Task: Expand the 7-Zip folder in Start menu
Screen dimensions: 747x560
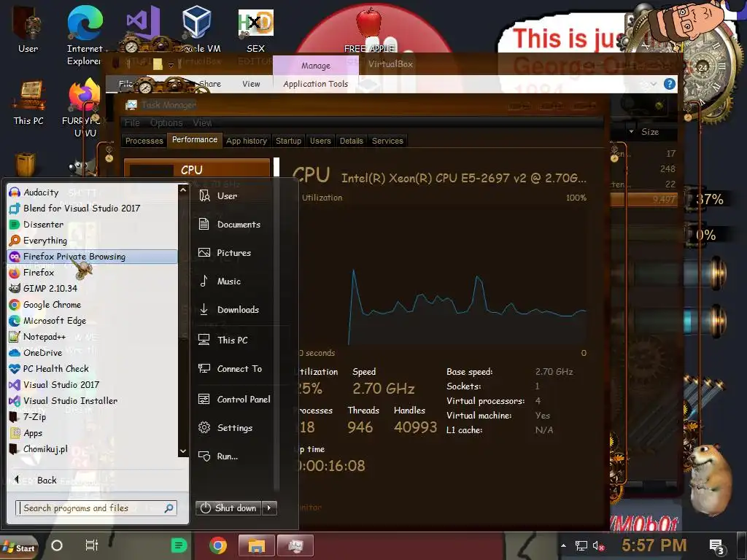Action: pos(93,417)
